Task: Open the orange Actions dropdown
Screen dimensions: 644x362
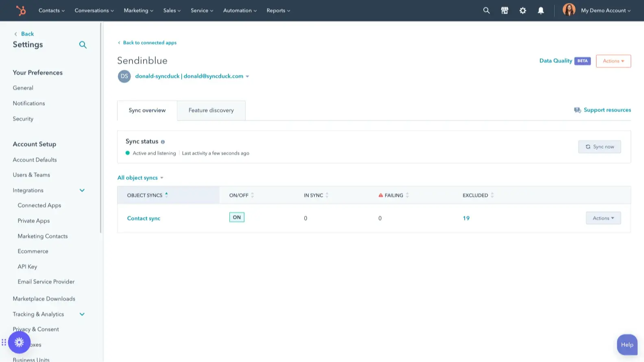Action: coord(613,61)
